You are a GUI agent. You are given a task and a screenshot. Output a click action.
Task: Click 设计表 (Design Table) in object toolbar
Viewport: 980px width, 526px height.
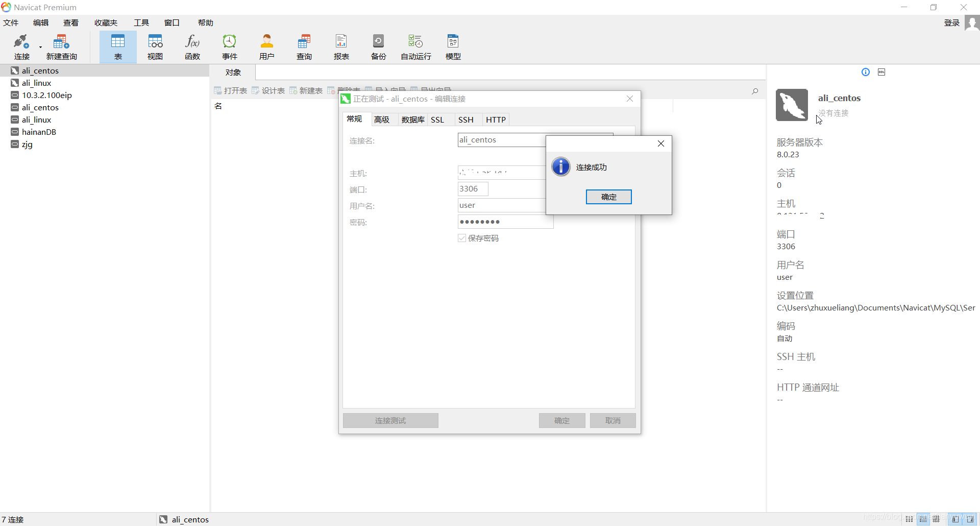coord(268,90)
